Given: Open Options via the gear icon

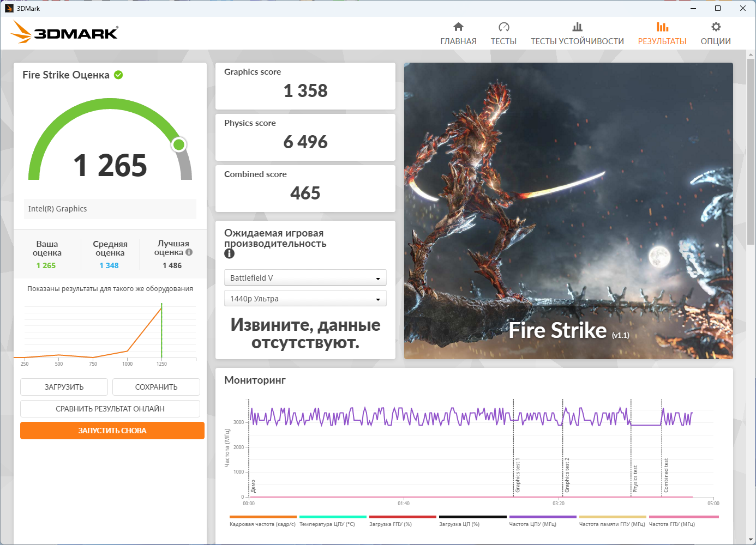Looking at the screenshot, I should coord(716,27).
